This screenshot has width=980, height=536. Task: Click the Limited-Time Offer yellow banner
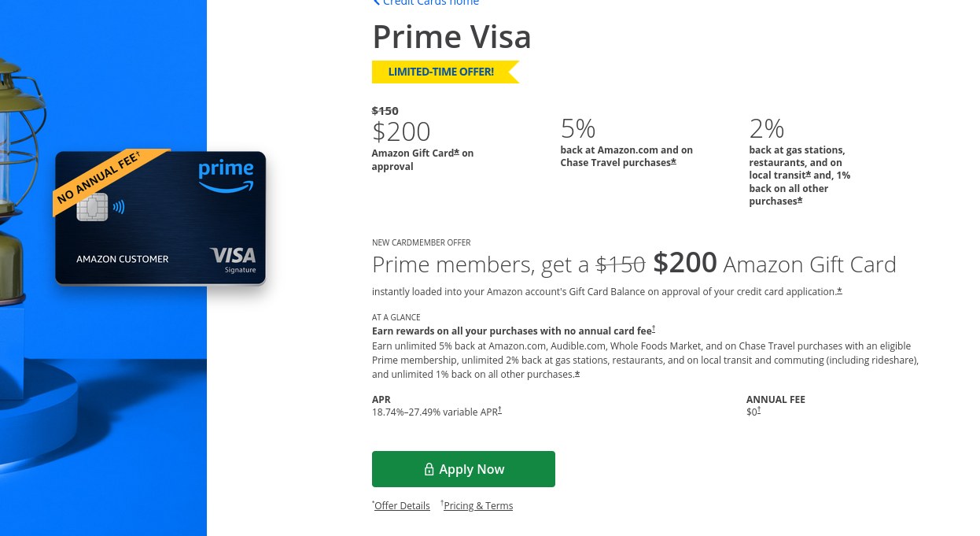click(x=445, y=72)
